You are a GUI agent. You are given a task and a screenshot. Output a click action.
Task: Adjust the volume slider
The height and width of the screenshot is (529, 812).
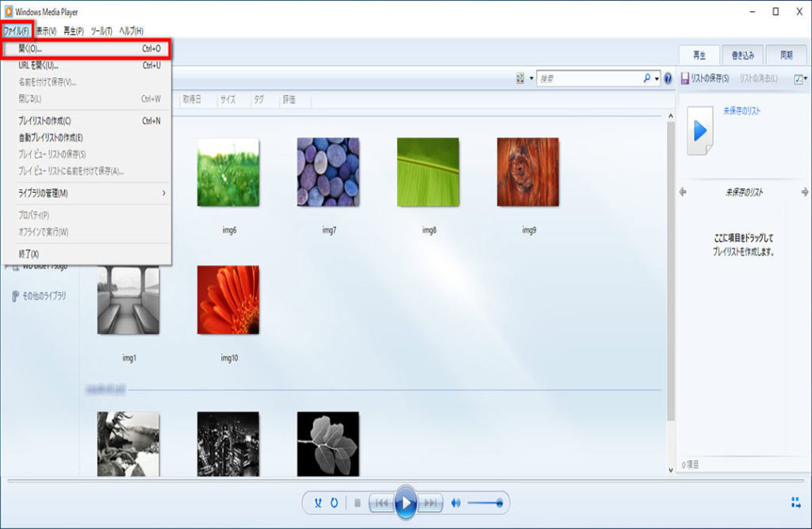pyautogui.click(x=484, y=503)
